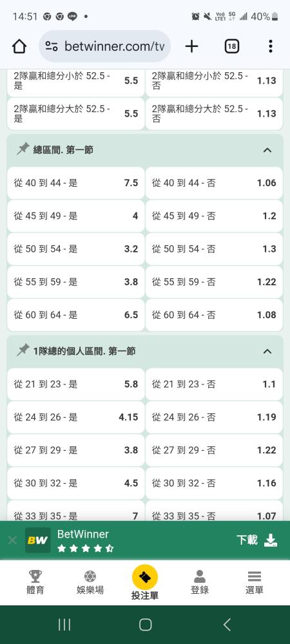This screenshot has width=290, height=644.
Task: Tap the 下載 download icon
Action: [271, 540]
